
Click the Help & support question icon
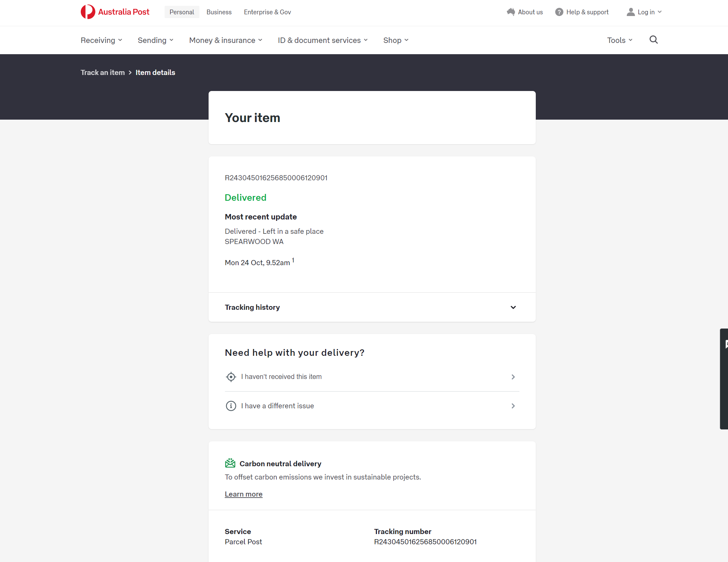point(559,12)
